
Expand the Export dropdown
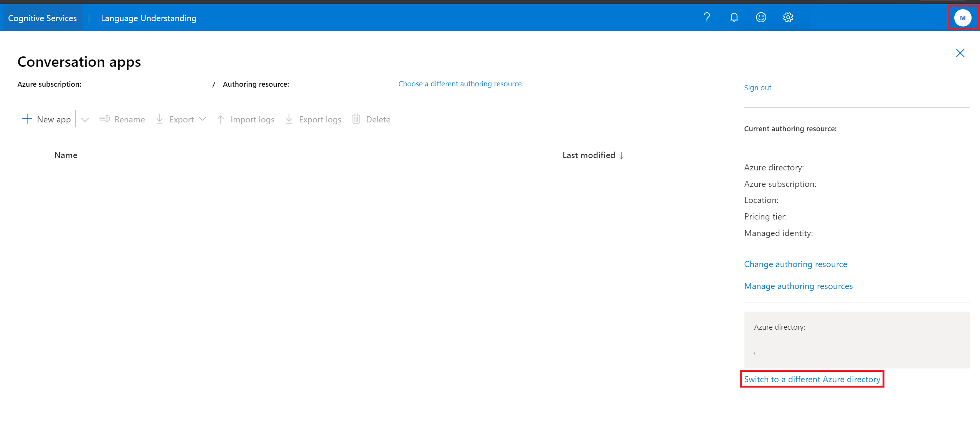(x=181, y=119)
